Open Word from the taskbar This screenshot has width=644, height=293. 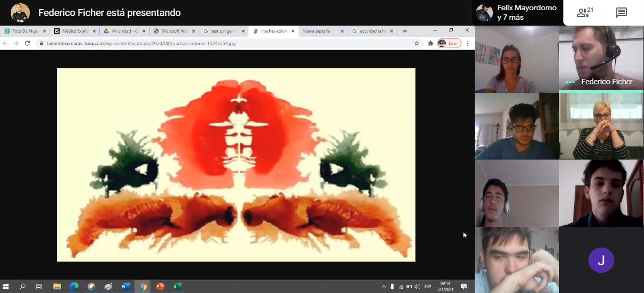coord(125,287)
